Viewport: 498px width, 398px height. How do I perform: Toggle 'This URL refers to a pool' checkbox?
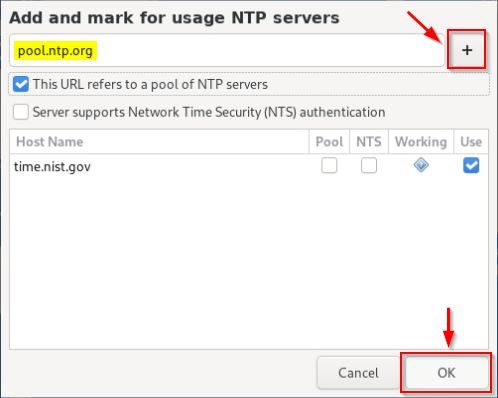(21, 84)
